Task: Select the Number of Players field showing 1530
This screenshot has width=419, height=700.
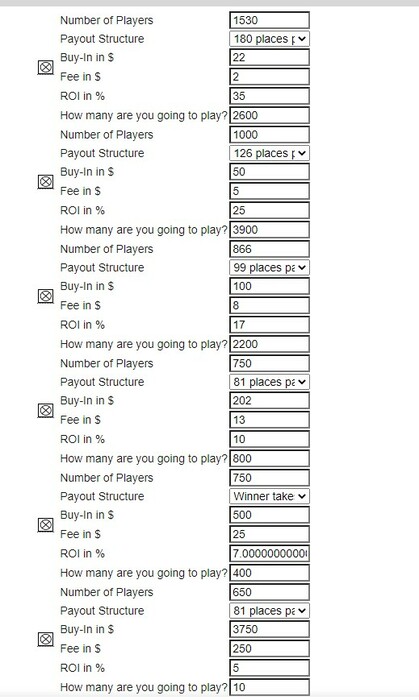Action: point(270,20)
